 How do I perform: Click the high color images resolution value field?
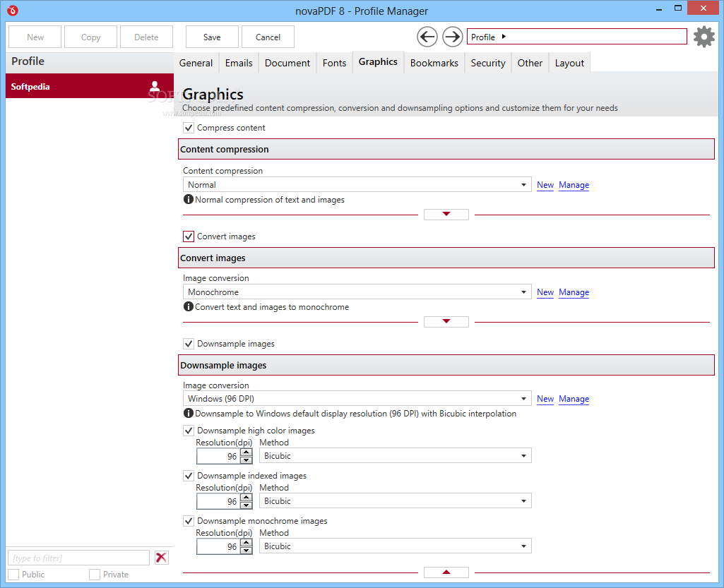click(218, 456)
